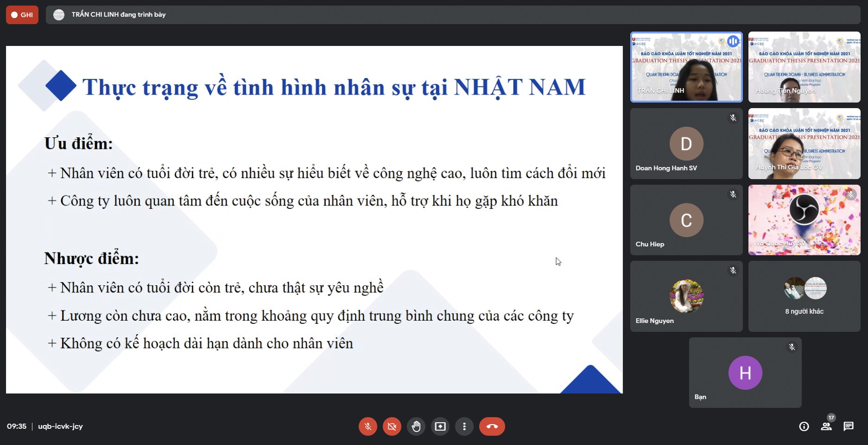Open the chat panel icon
Viewport: 868px width, 445px height.
click(x=849, y=426)
